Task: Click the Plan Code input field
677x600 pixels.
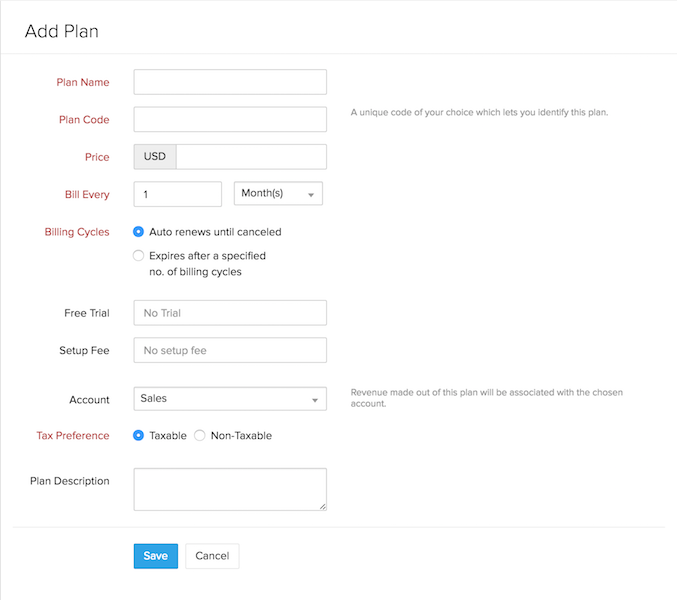Action: click(230, 120)
